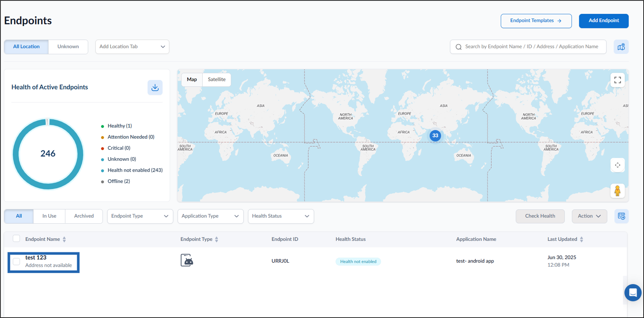Screen dimensions: 644x318
Task: Expand the Add Location Tab dropdown
Action: click(132, 47)
